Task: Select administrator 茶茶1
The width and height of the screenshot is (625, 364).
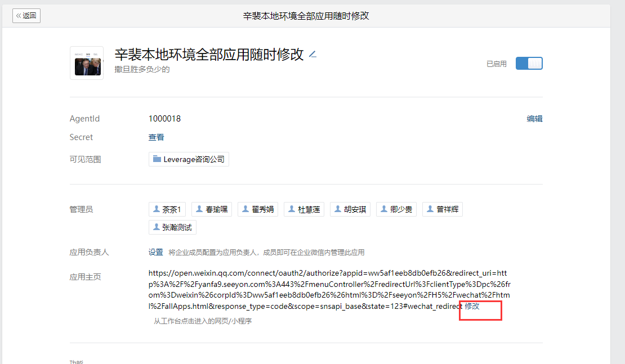Action: [x=167, y=209]
